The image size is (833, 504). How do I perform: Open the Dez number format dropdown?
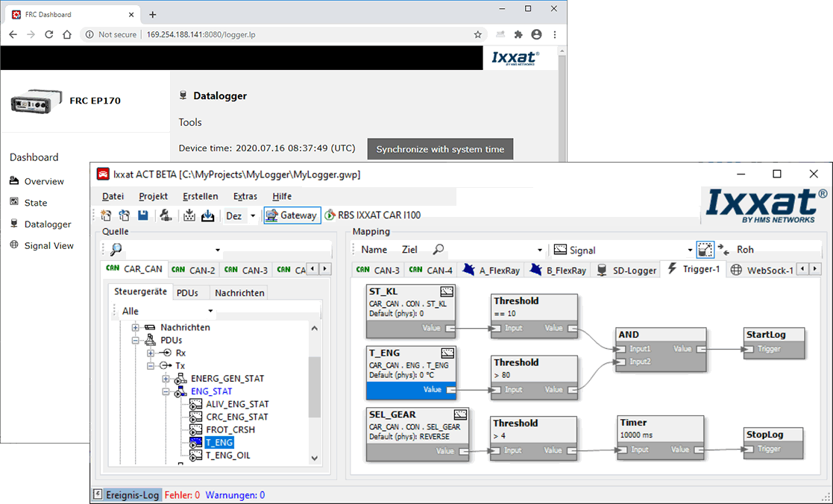(x=253, y=215)
